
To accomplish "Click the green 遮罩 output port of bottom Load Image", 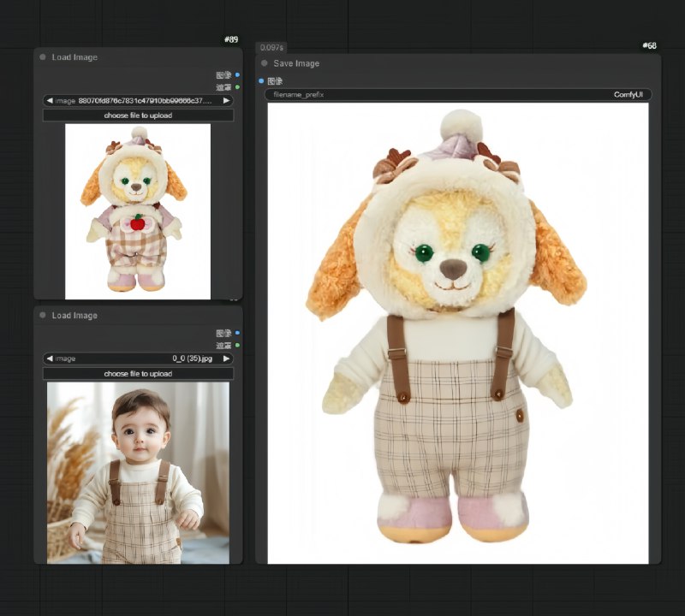I will click(x=237, y=346).
